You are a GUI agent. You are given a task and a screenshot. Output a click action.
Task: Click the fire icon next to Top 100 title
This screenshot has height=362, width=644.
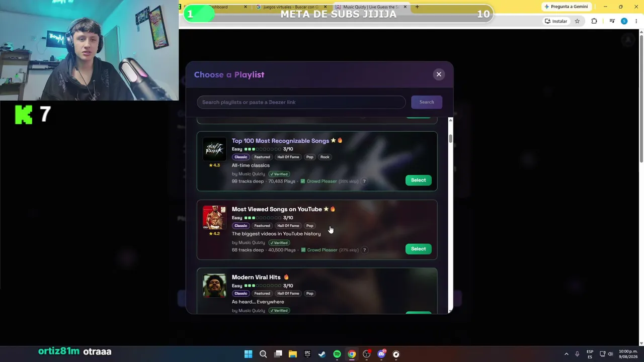click(x=340, y=140)
